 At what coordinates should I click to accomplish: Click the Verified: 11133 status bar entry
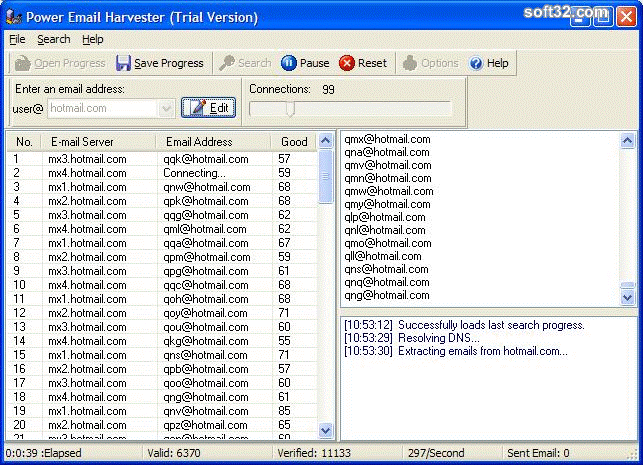(314, 453)
